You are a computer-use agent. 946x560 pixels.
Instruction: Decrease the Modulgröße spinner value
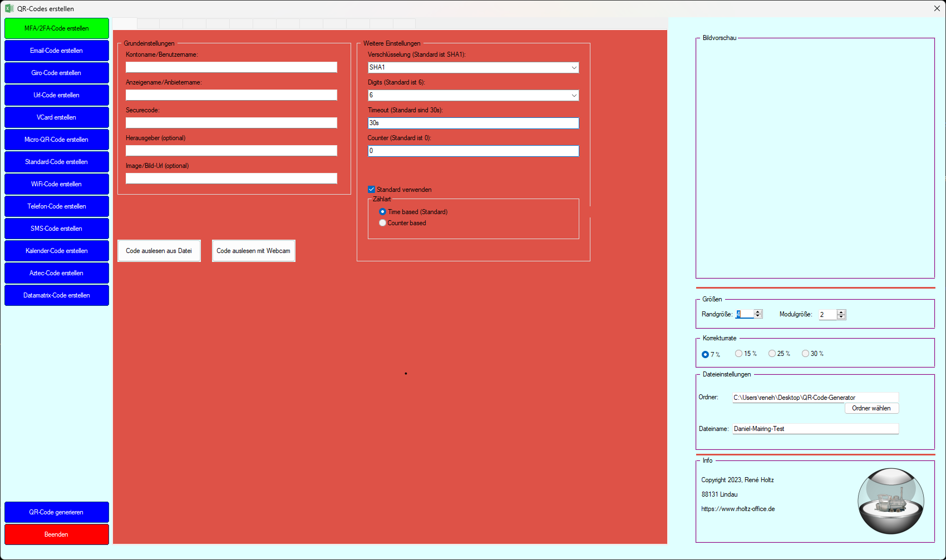[841, 317]
